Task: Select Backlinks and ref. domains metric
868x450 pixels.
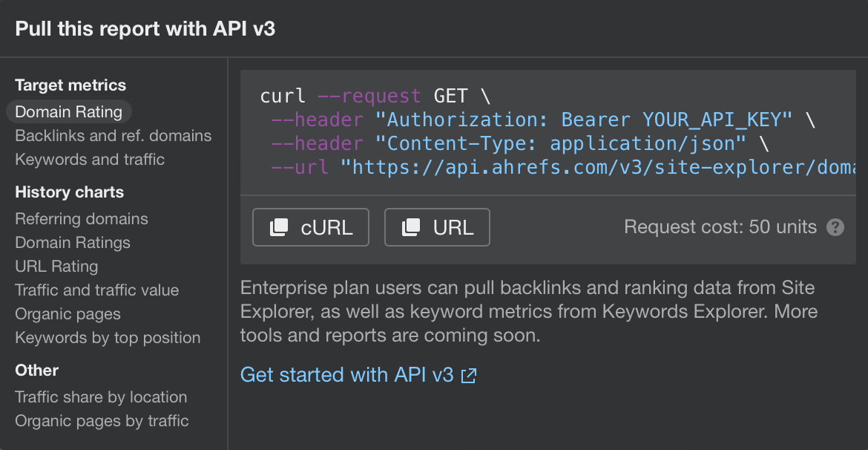Action: point(113,135)
